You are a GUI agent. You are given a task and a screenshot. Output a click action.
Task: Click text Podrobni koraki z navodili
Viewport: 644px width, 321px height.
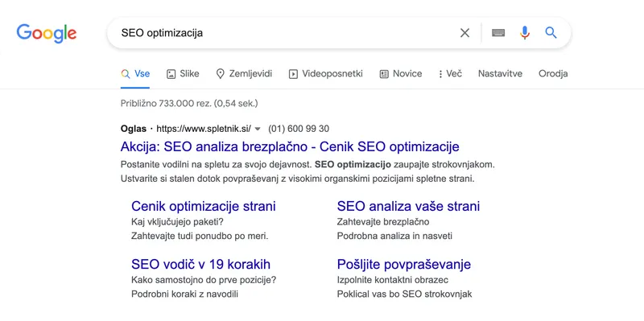point(185,294)
